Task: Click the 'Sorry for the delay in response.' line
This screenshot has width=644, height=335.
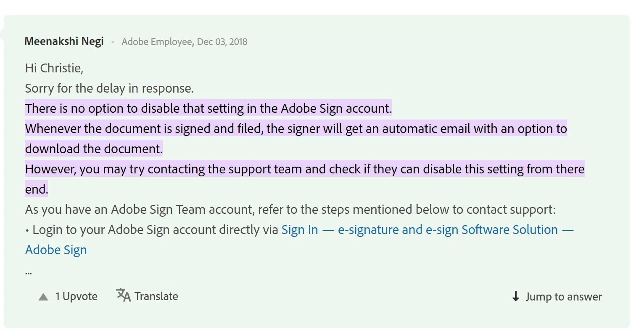Action: tap(109, 88)
